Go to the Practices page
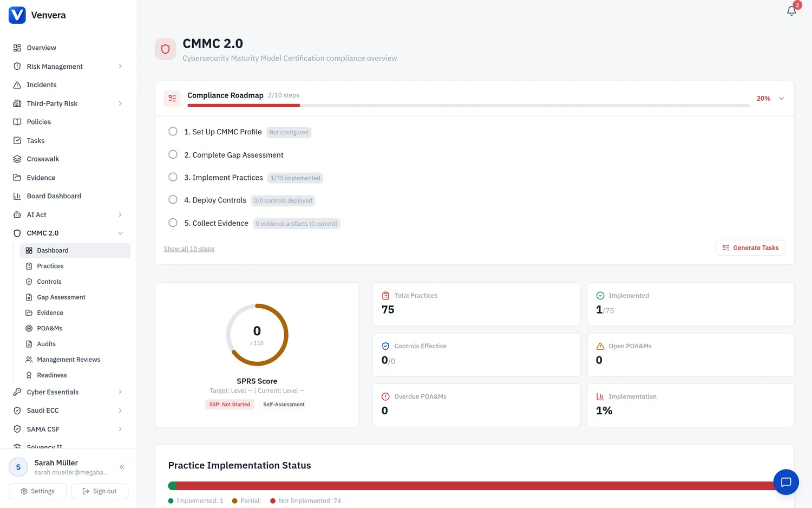This screenshot has width=812, height=508. 75,266
